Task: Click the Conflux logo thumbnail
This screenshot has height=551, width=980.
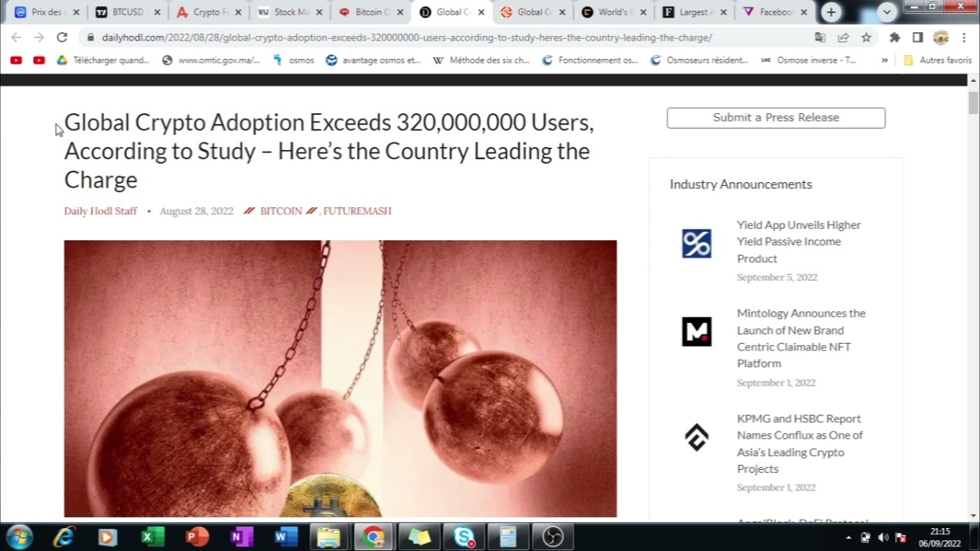Action: point(697,437)
